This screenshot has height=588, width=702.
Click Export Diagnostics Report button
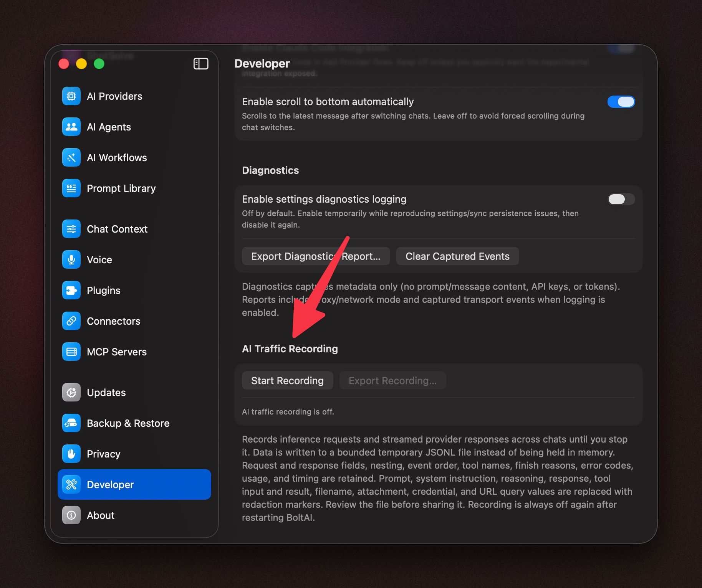(316, 256)
